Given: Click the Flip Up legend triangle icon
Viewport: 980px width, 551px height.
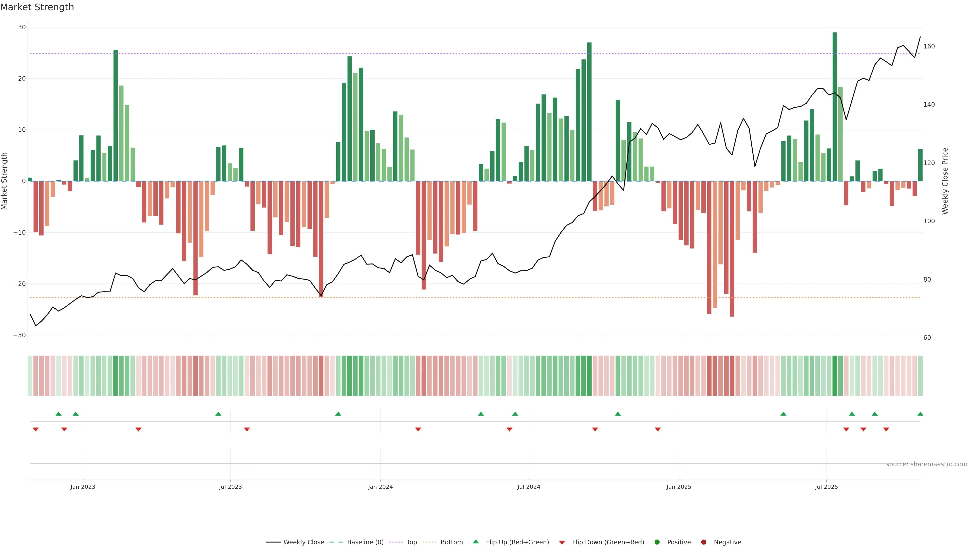Looking at the screenshot, I should click(x=475, y=542).
